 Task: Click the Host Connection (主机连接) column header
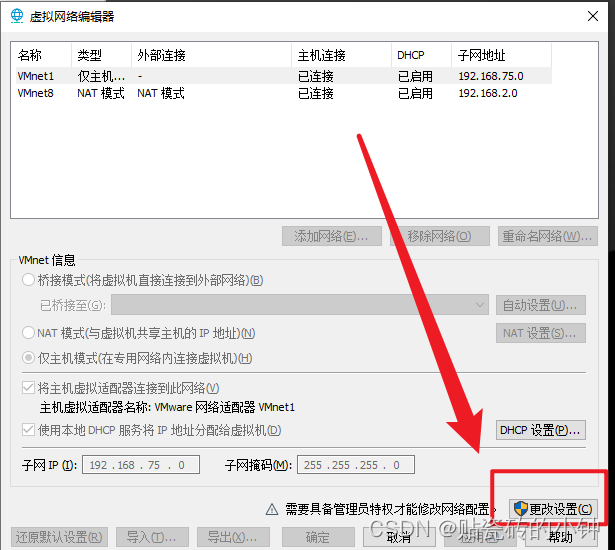(x=341, y=55)
